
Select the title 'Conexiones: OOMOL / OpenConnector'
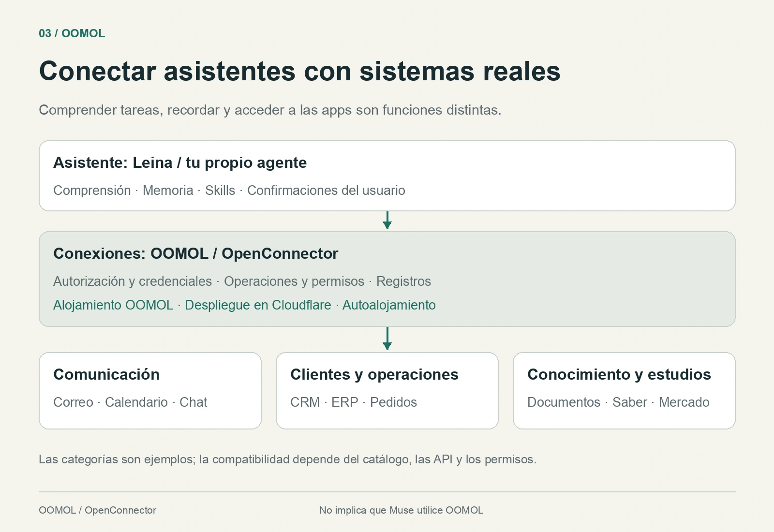(195, 253)
